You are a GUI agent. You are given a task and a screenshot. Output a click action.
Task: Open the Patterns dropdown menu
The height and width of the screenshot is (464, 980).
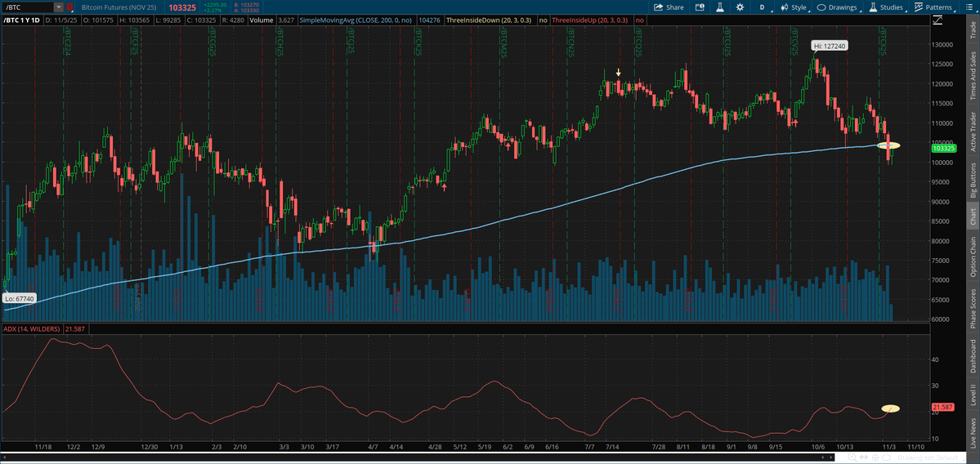[934, 7]
